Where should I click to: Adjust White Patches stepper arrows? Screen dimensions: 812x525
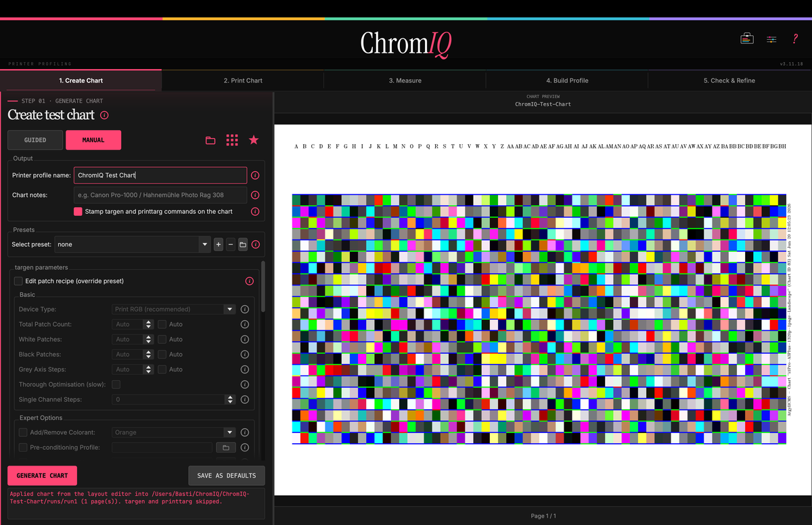click(x=149, y=339)
